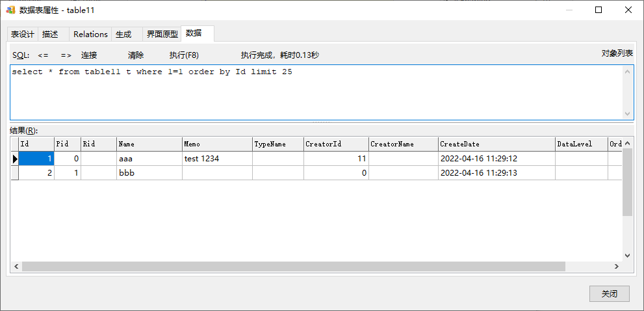Screen dimensions: 644x311
Task: Switch to the 表设计 tab
Action: 23,34
